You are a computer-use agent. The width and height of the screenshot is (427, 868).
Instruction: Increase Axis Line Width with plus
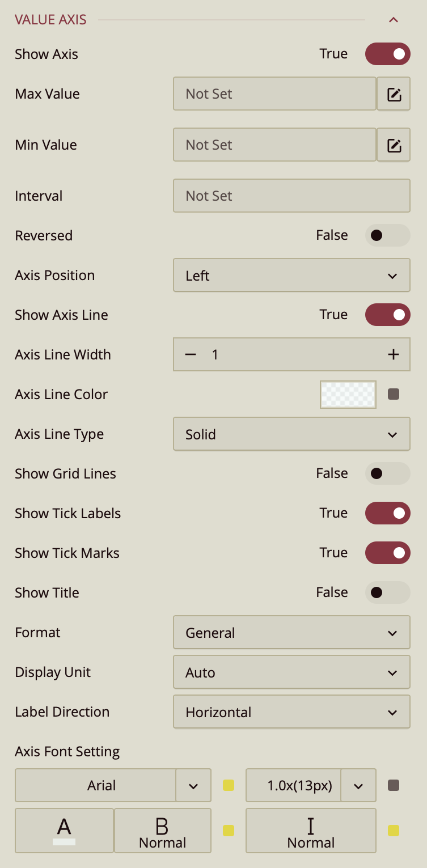(394, 354)
